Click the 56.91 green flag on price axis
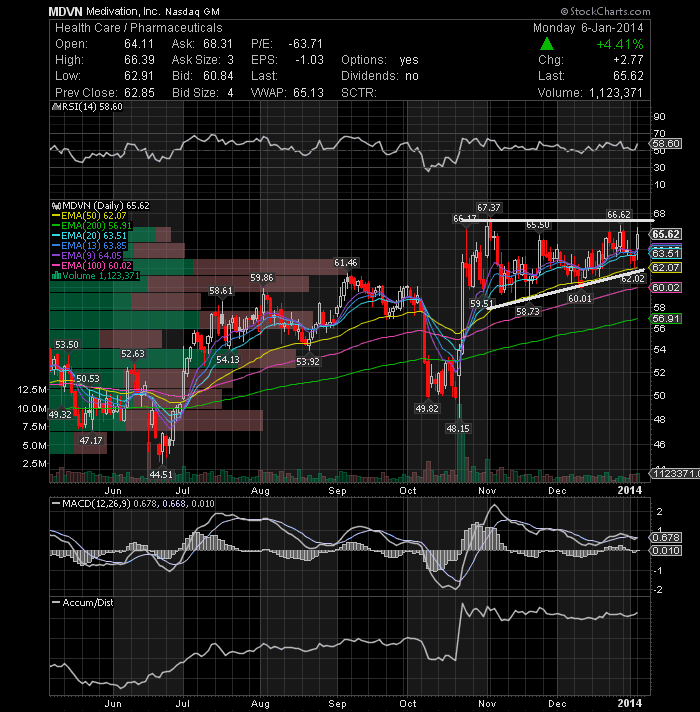Screen dimensions: 700x712 tap(665, 319)
